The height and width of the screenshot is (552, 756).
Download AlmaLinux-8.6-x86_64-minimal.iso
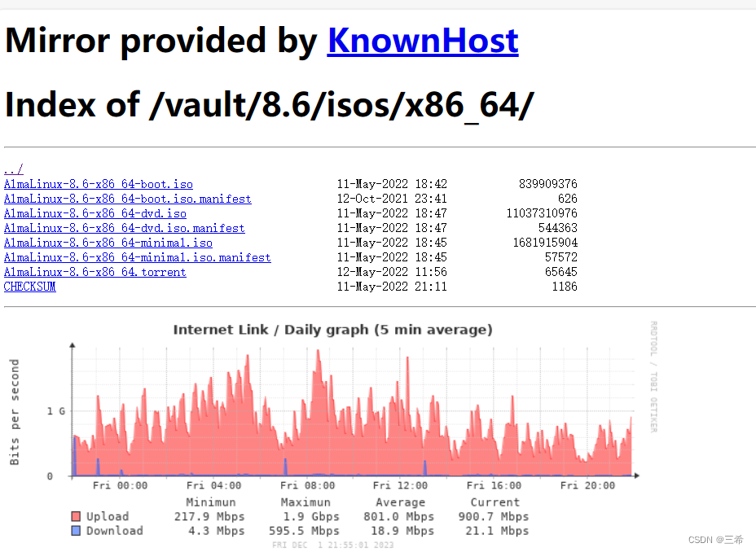click(x=108, y=243)
